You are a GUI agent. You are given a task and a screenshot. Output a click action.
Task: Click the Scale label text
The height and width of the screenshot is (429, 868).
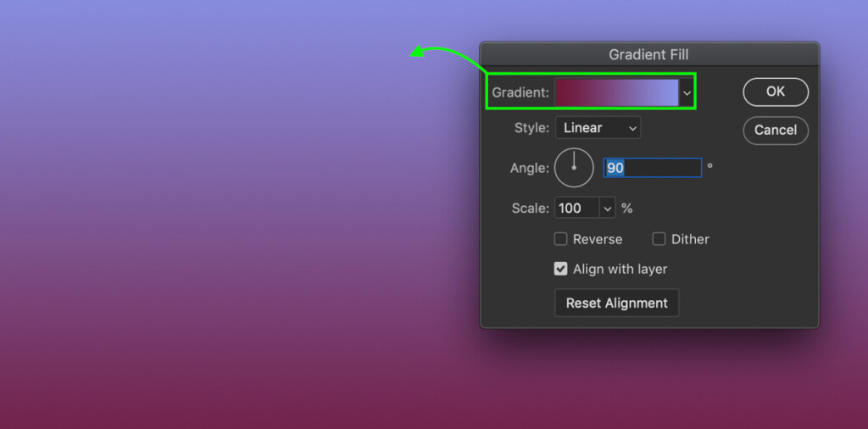tap(530, 209)
